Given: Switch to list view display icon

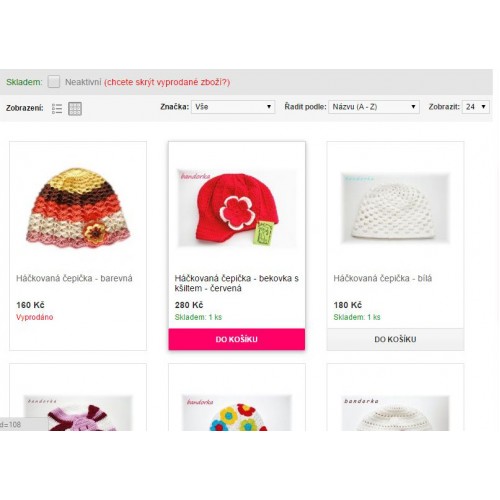Looking at the screenshot, I should coord(57,109).
